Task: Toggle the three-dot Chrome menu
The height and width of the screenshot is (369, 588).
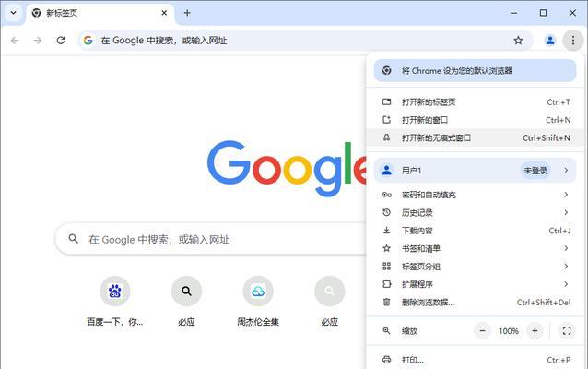Action: [x=572, y=41]
